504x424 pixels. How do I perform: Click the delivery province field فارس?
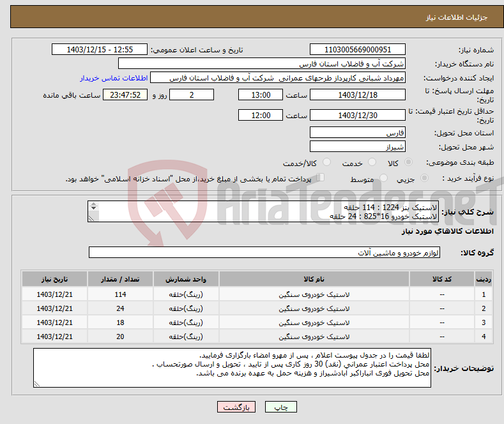(x=358, y=132)
